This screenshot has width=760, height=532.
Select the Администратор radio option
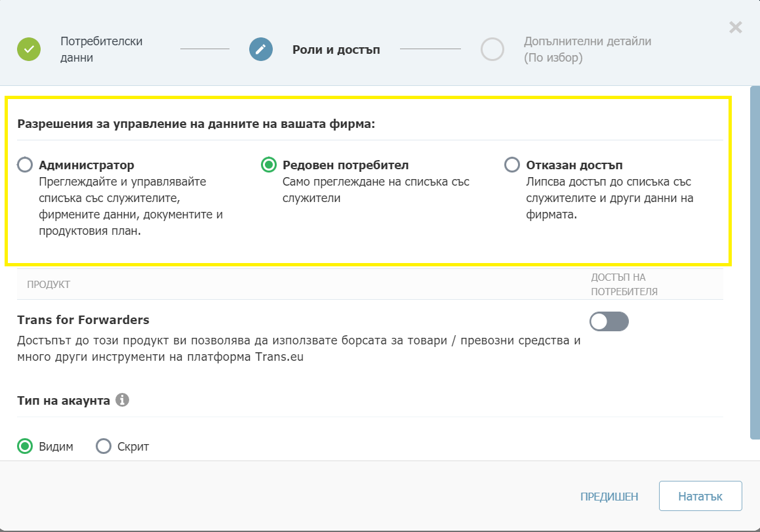pyautogui.click(x=25, y=165)
